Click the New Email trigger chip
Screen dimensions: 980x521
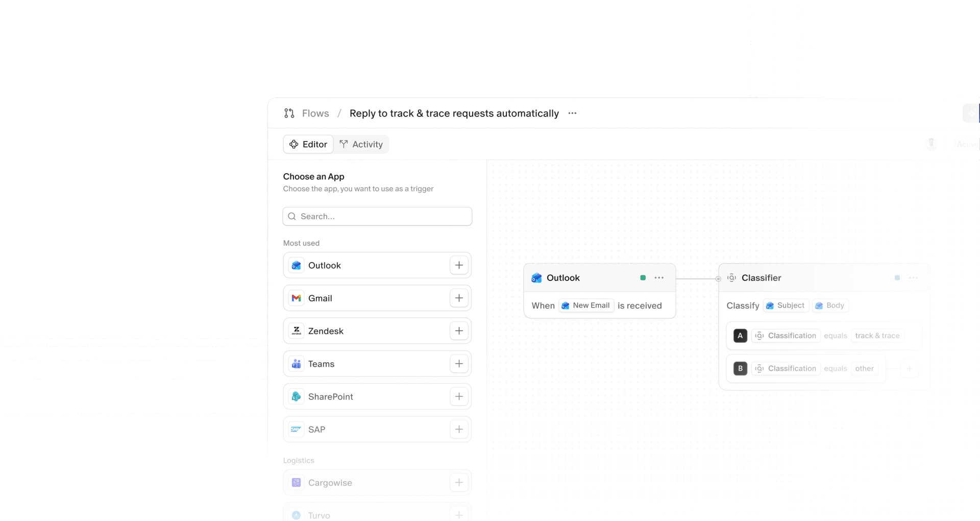click(x=586, y=305)
